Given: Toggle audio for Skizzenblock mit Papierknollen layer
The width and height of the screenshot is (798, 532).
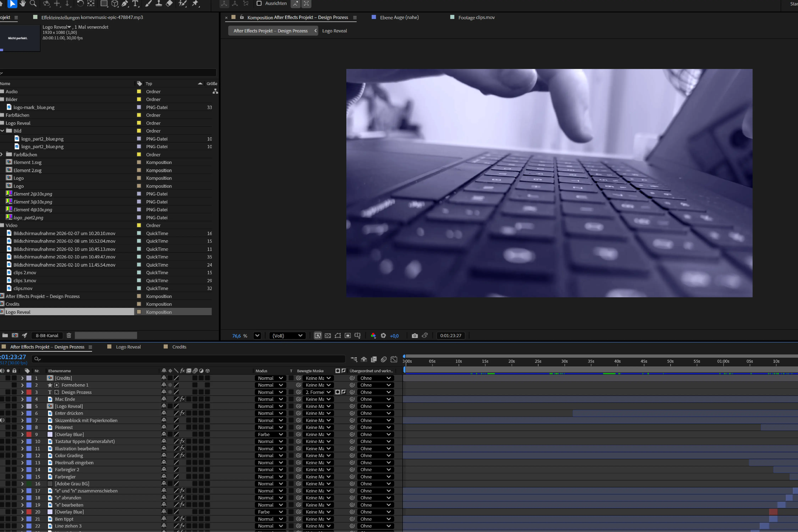Looking at the screenshot, I should pyautogui.click(x=2, y=420).
